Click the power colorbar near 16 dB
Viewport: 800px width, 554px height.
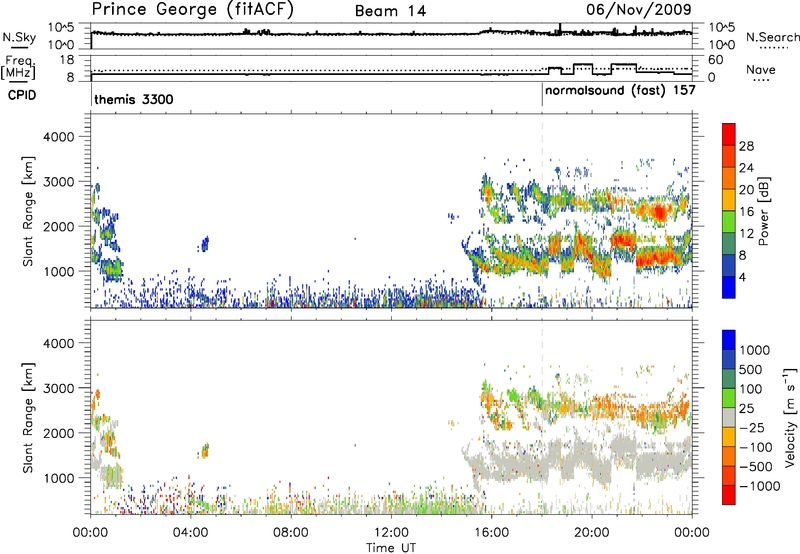click(729, 210)
